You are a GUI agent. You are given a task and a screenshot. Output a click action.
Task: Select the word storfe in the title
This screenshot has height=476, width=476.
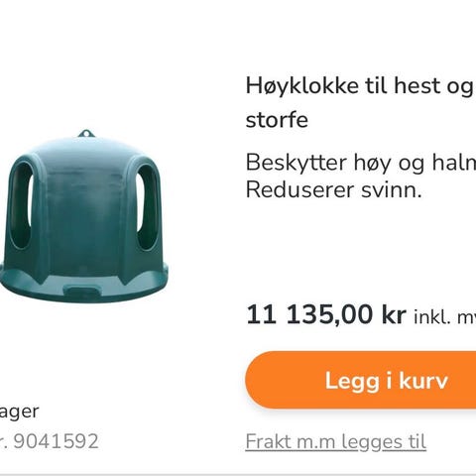point(277,119)
